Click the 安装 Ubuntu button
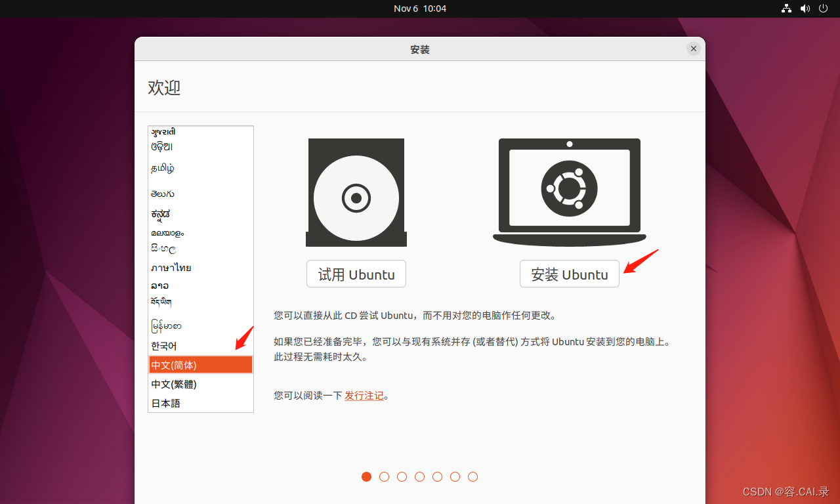 pyautogui.click(x=570, y=274)
